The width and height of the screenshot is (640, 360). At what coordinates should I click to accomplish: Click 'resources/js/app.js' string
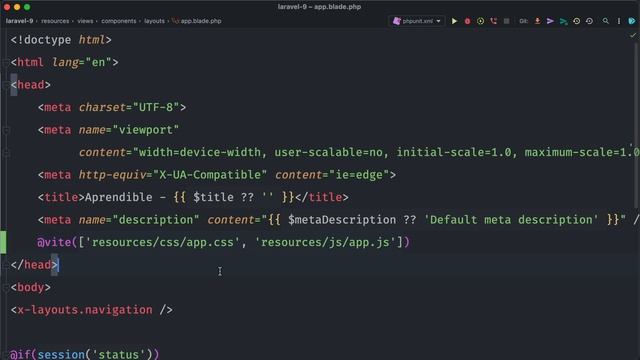325,242
